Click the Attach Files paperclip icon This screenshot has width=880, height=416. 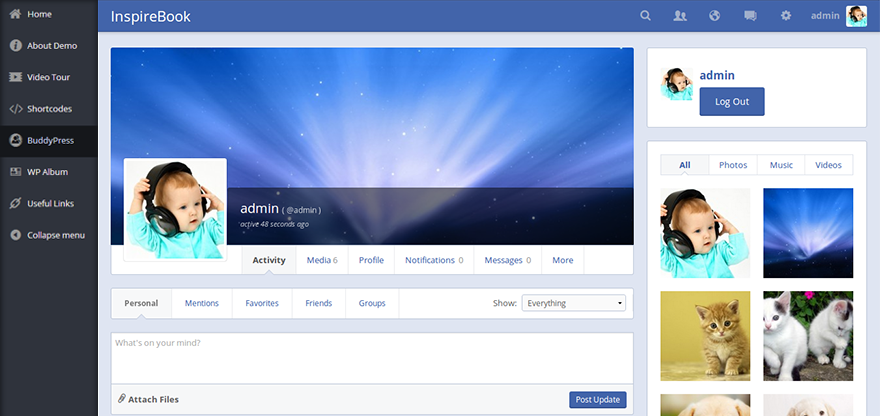pos(122,399)
